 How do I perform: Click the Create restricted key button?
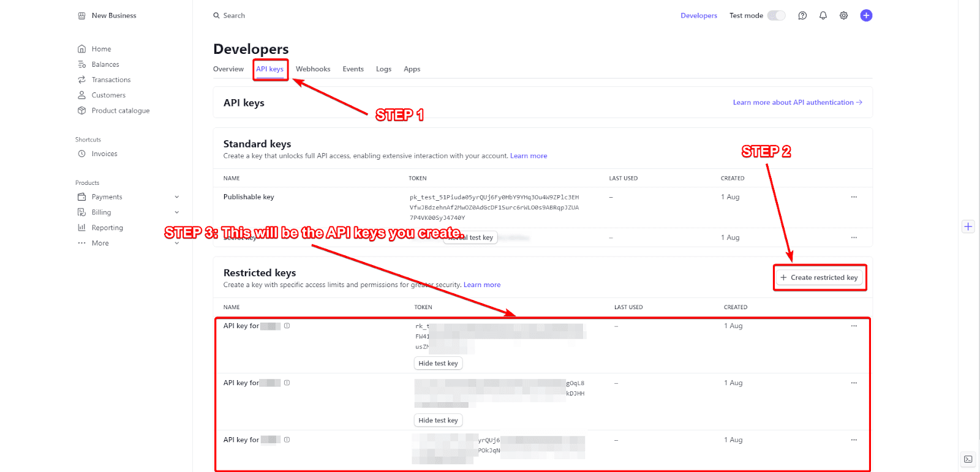[x=819, y=278]
